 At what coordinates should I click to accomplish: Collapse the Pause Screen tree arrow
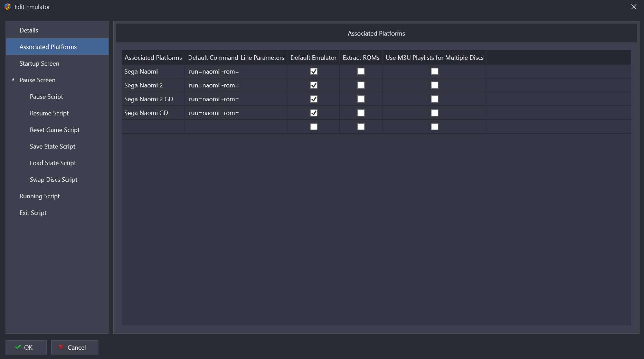click(x=13, y=80)
